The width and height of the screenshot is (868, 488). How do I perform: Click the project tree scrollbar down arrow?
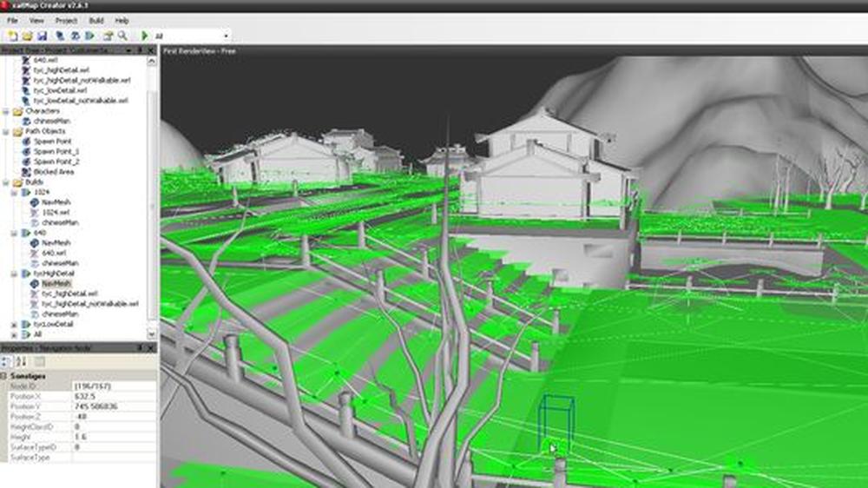(152, 334)
